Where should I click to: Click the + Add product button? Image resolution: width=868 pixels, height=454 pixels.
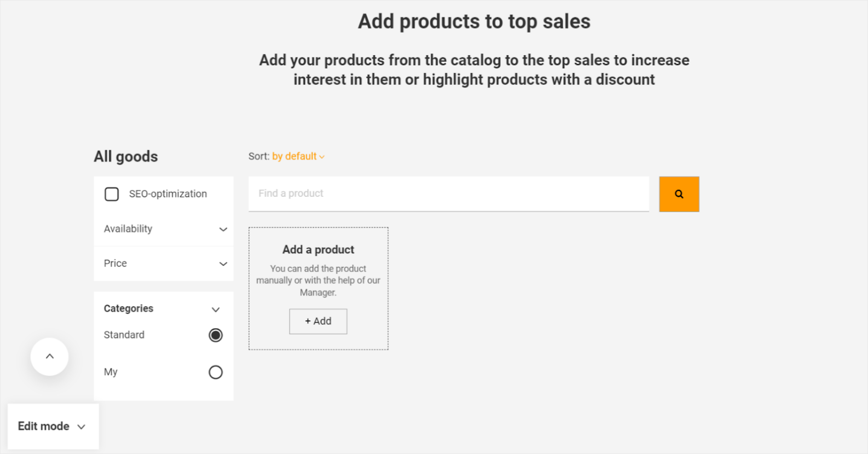pos(318,321)
